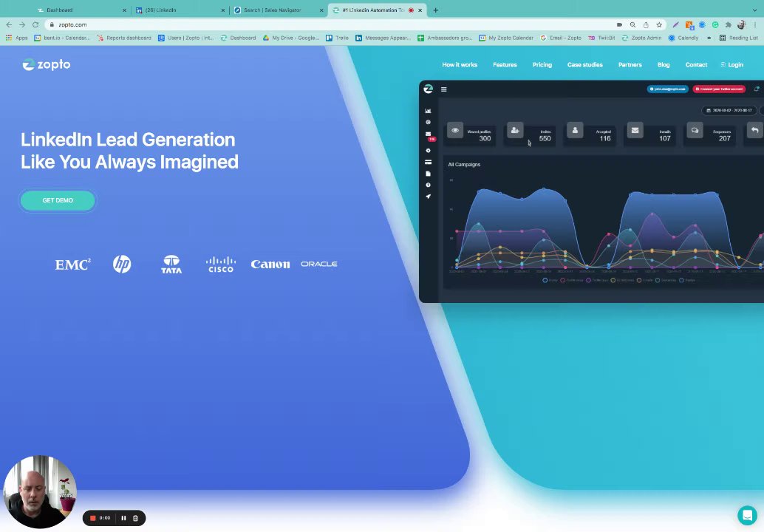Open the Chrome three-dot menu
This screenshot has width=764, height=532.
click(x=754, y=24)
